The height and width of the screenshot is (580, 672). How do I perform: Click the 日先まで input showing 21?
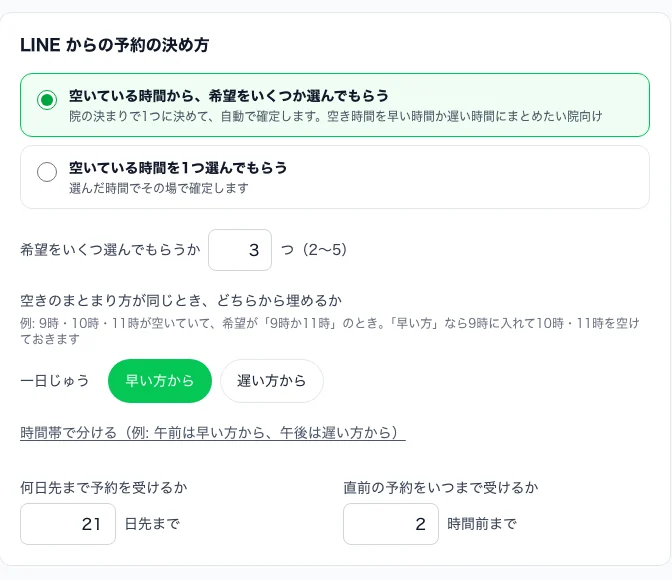pyautogui.click(x=68, y=524)
